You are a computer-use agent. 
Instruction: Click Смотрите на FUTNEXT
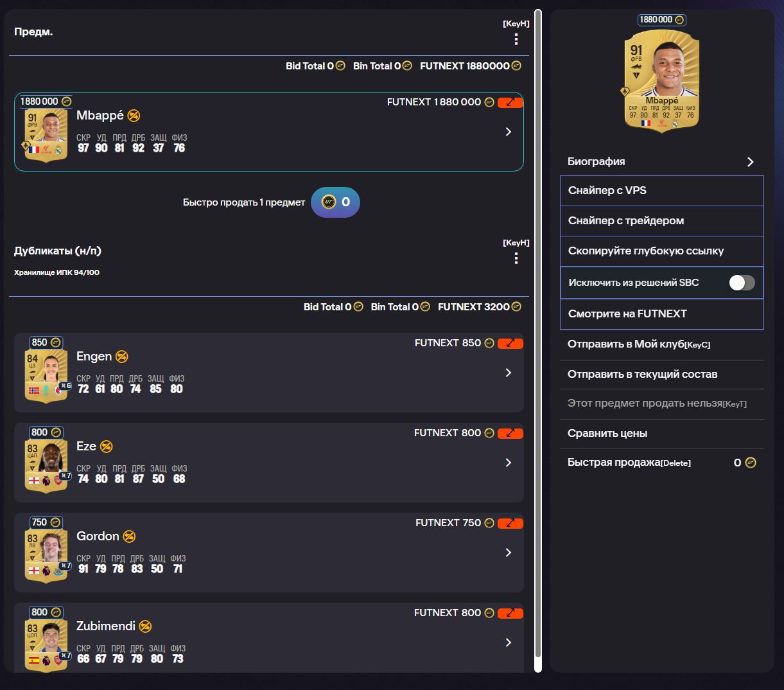[662, 314]
